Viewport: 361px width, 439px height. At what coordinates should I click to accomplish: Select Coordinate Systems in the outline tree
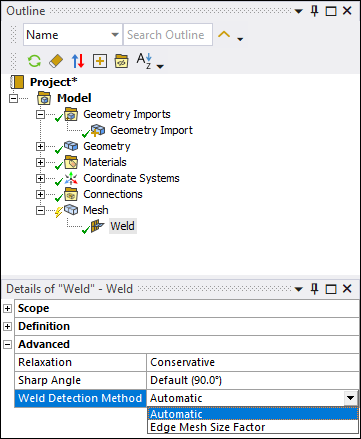tap(131, 178)
